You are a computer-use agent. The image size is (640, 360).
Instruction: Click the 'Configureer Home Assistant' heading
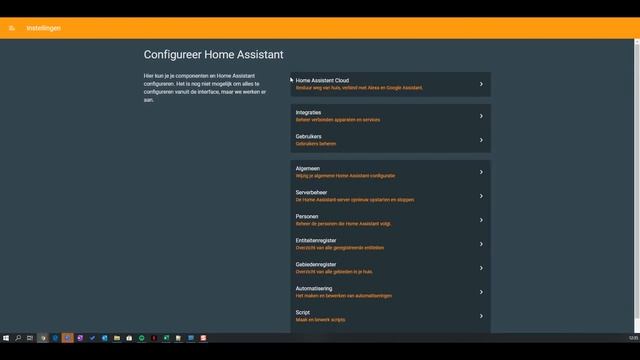[x=213, y=55]
